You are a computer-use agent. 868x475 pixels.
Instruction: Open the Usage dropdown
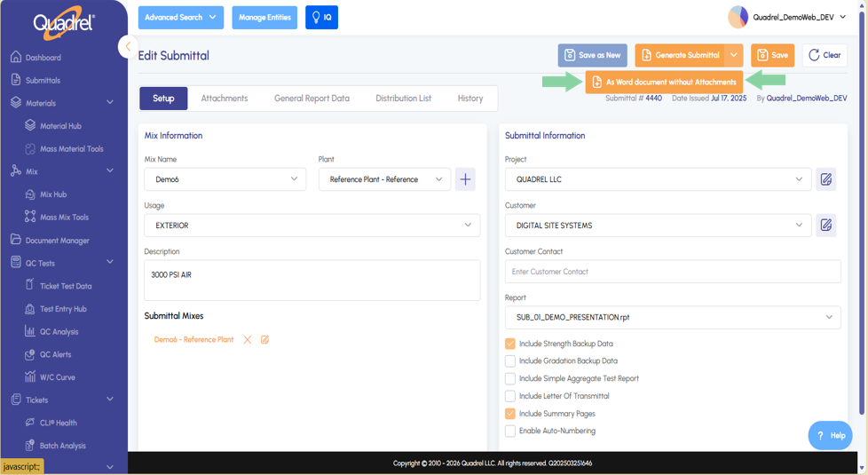[x=312, y=226]
